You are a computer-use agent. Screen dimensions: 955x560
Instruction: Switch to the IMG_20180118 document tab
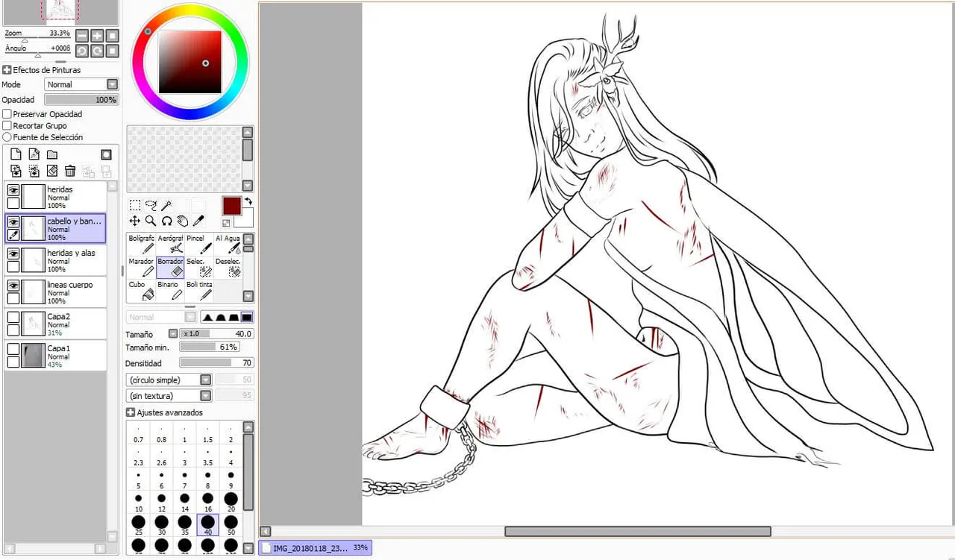tap(315, 548)
